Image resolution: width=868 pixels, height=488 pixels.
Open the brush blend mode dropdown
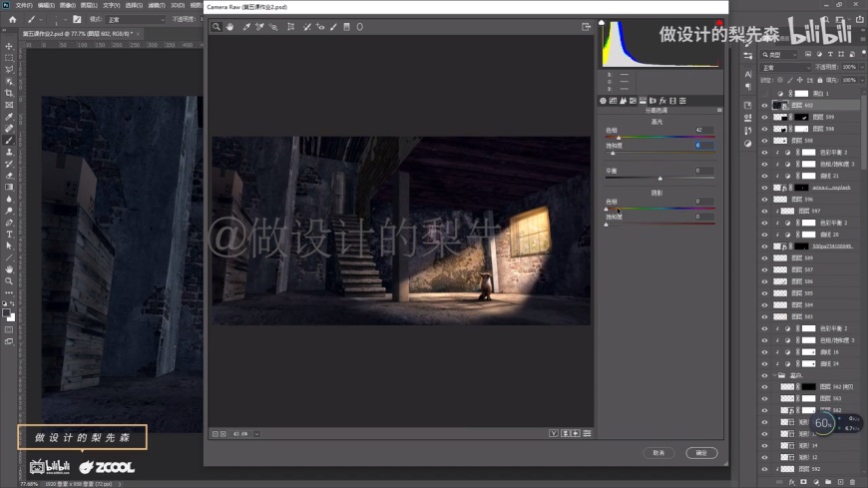[x=136, y=19]
